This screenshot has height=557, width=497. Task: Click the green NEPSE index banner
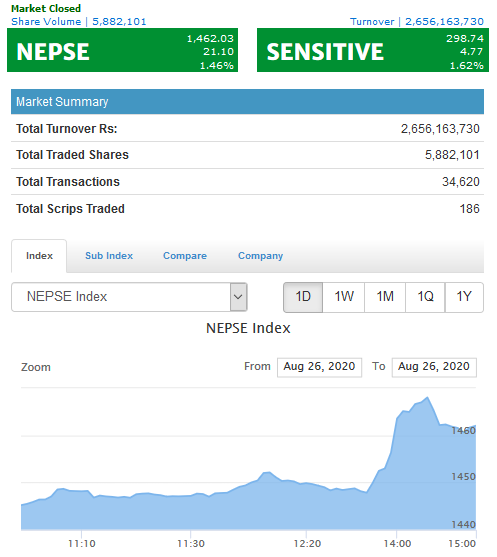[x=122, y=50]
